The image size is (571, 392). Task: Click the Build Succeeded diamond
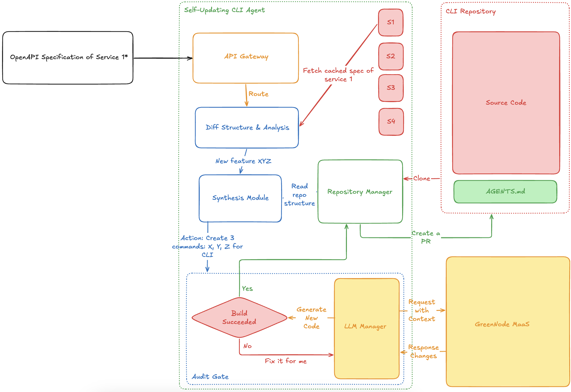[239, 318]
